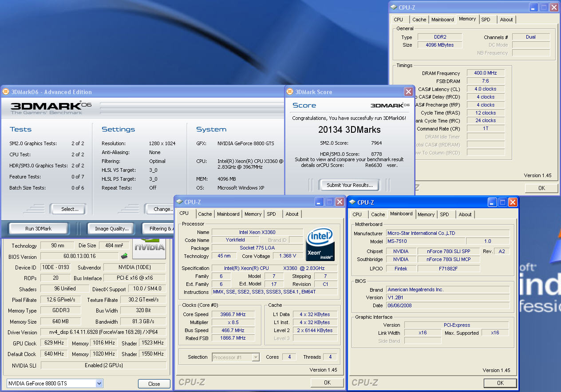Open Cache tab in CPU-Z mainboard window
Screen dimensions: 561x392
pos(378,214)
